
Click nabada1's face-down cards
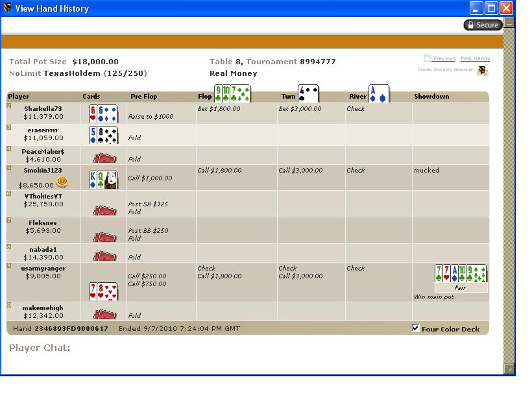(104, 256)
